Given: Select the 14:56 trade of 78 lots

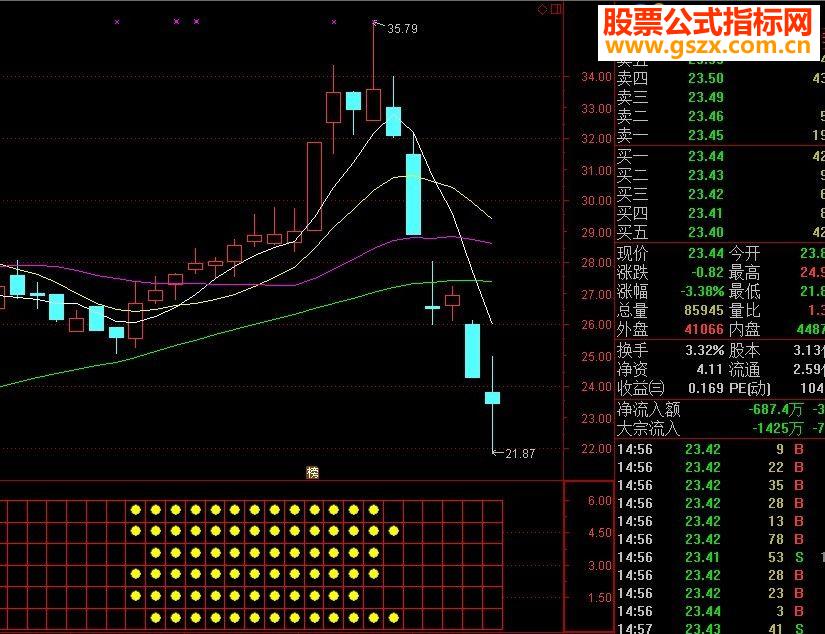Looking at the screenshot, I should coord(720,539).
